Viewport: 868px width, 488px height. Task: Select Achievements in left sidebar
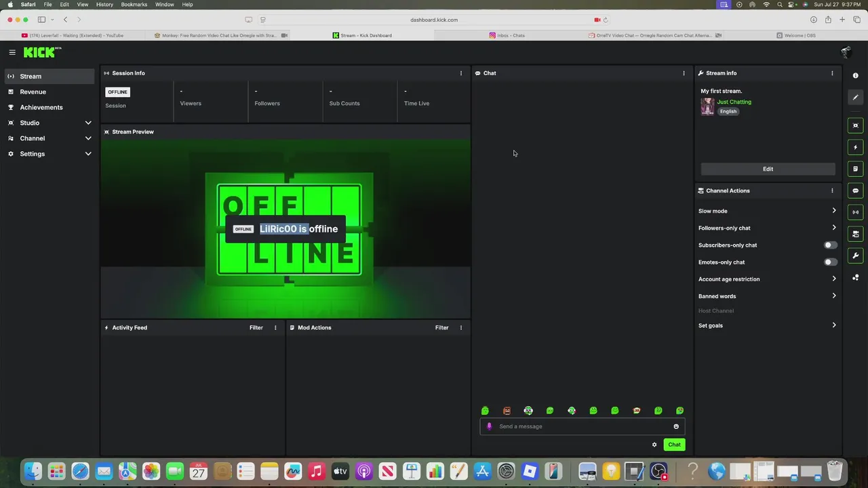50,107
